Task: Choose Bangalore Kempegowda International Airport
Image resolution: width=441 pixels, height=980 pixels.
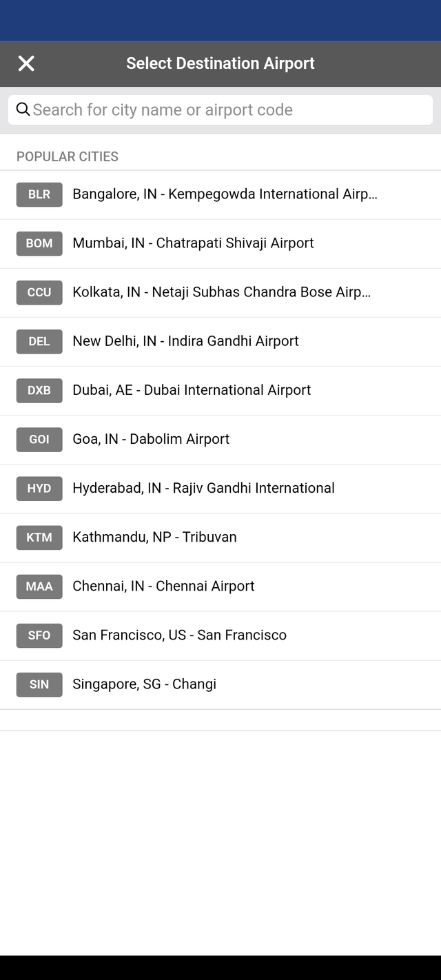Action: (x=220, y=194)
